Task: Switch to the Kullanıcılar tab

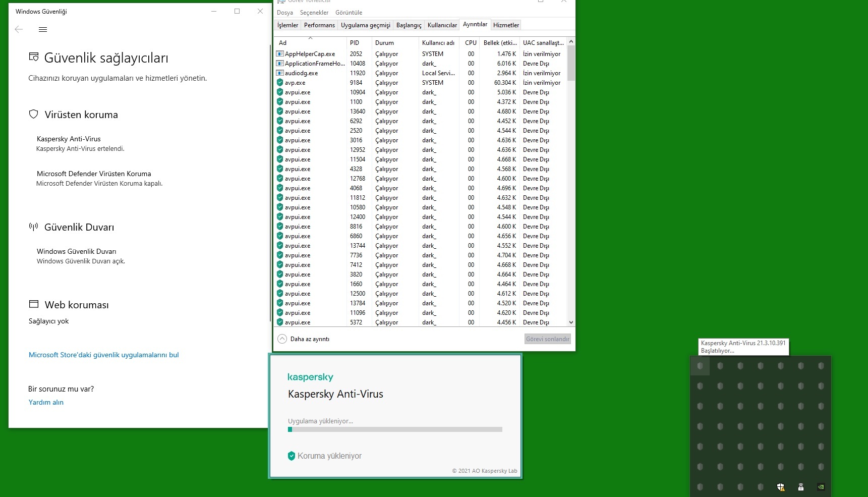Action: 442,25
